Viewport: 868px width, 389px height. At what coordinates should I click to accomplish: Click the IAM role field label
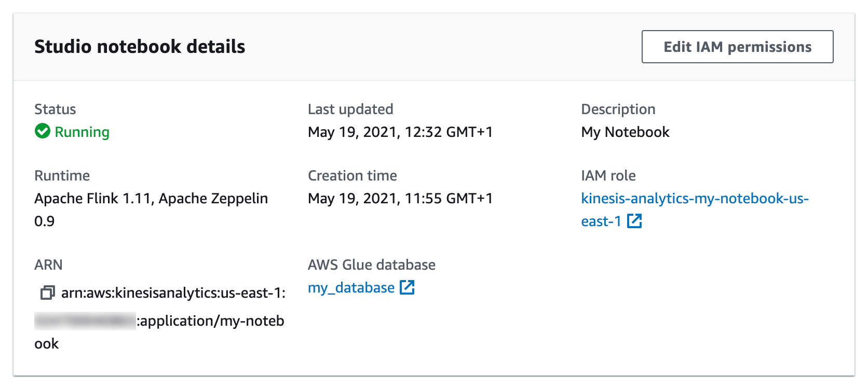coord(608,176)
